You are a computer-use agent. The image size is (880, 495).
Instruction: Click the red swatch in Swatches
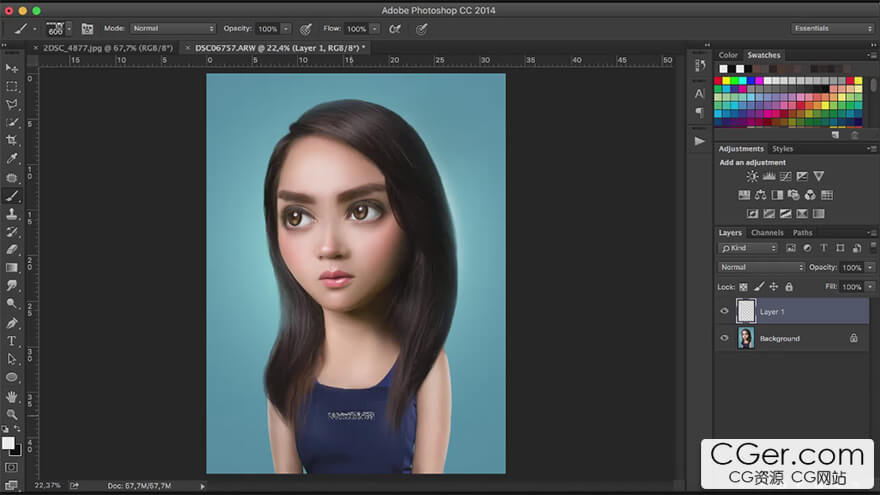pos(718,81)
